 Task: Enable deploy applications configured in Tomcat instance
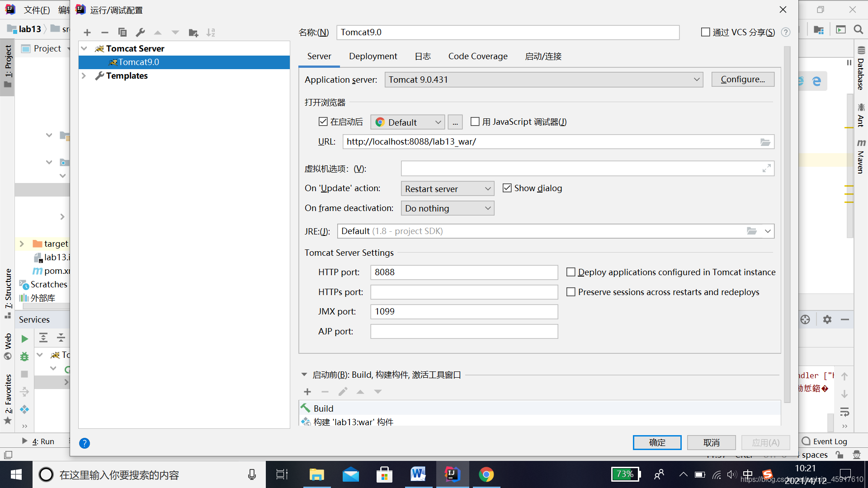pos(571,272)
